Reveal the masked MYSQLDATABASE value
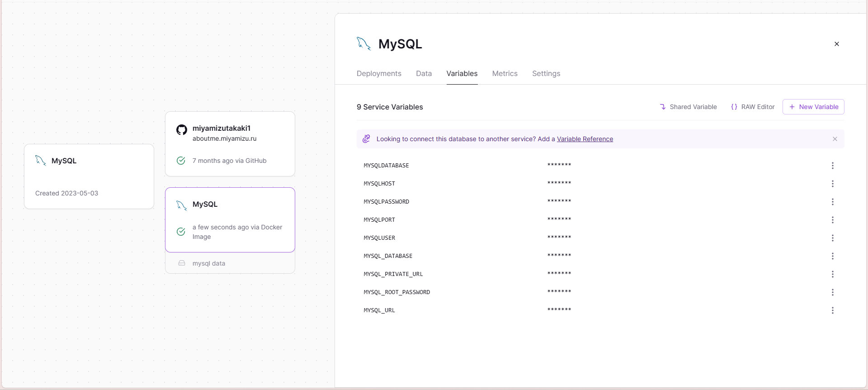The width and height of the screenshot is (868, 390). [x=559, y=165]
